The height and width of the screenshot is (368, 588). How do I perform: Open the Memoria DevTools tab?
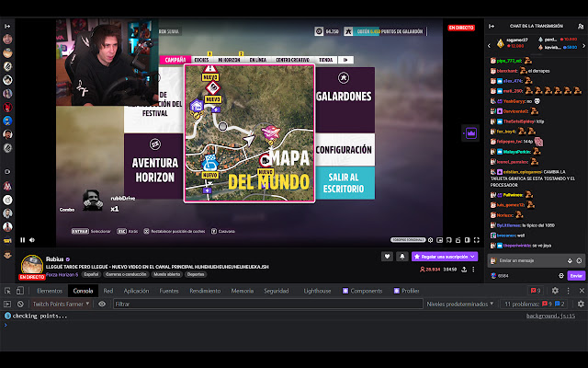coord(242,291)
